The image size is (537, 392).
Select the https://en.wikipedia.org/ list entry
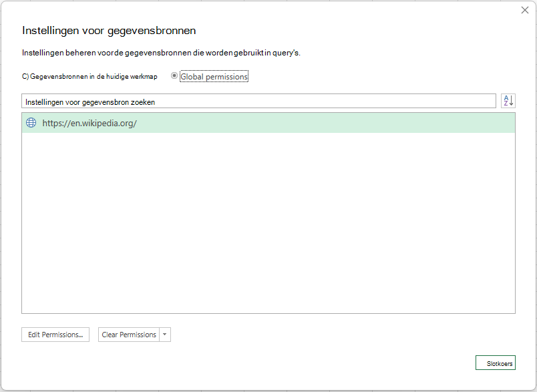pos(268,123)
